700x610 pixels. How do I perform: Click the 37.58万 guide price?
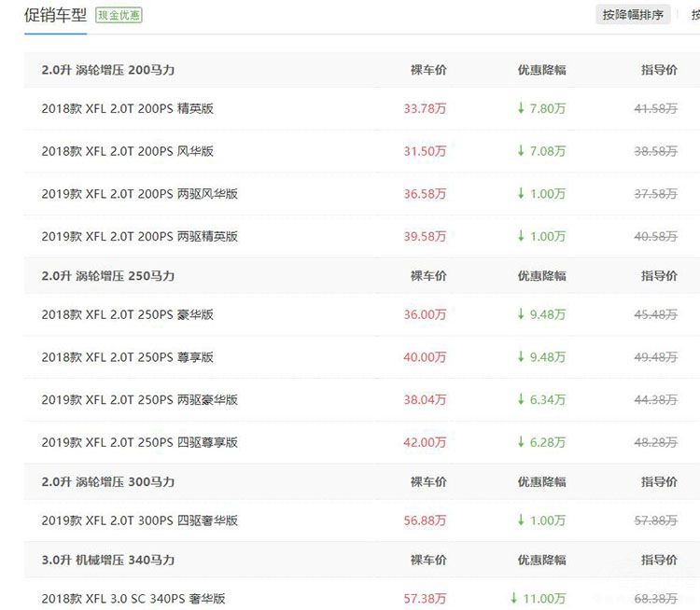656,194
